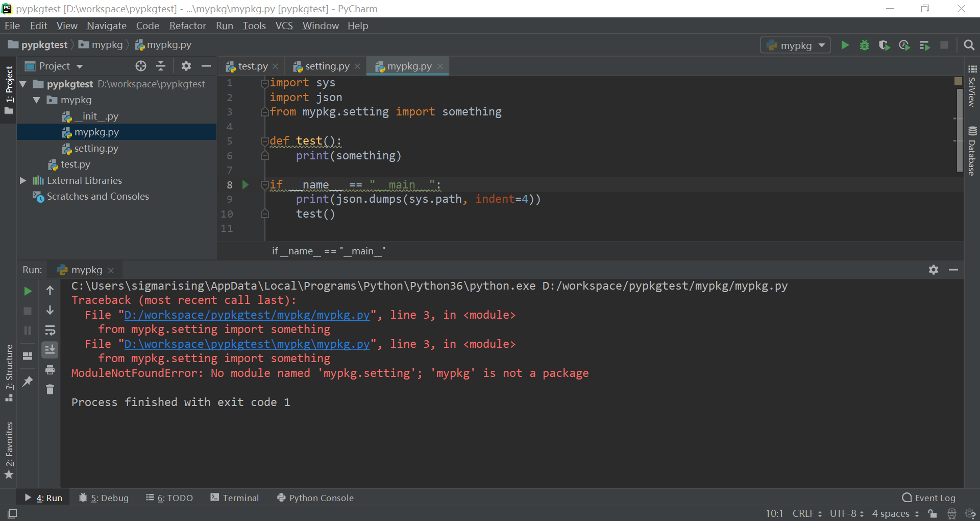Select __init__.py in project tree

[x=90, y=116]
